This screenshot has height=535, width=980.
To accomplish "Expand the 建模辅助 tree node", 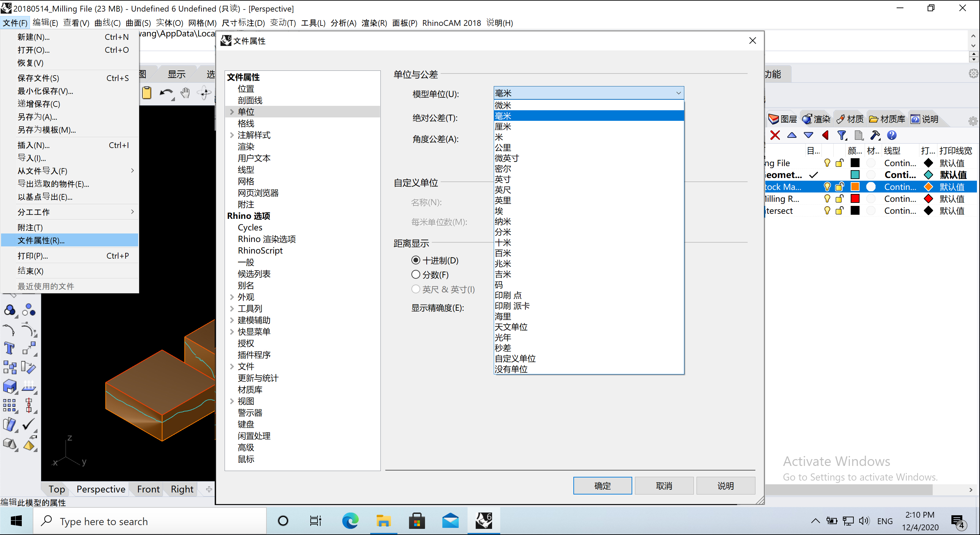I will click(232, 320).
